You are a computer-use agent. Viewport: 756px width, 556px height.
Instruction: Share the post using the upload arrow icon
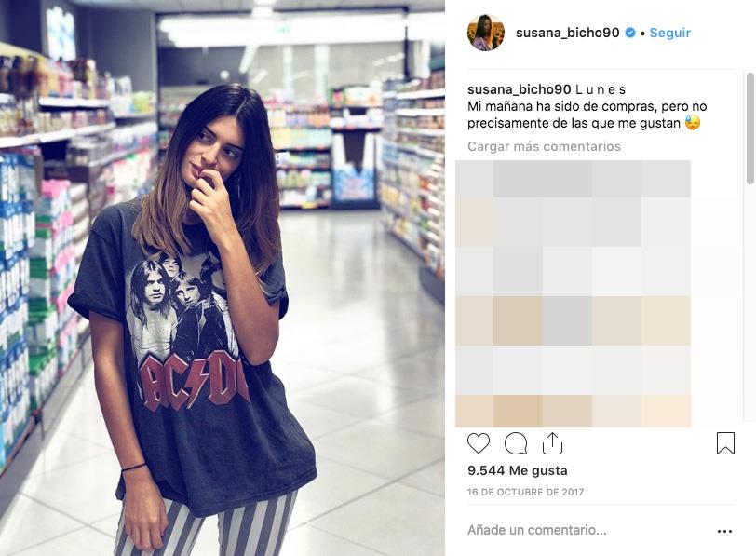coord(552,443)
